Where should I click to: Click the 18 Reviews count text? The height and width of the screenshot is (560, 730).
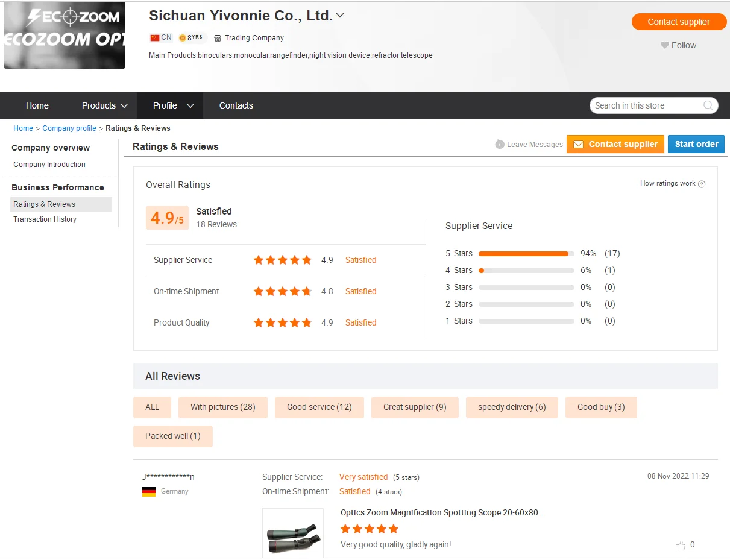216,225
